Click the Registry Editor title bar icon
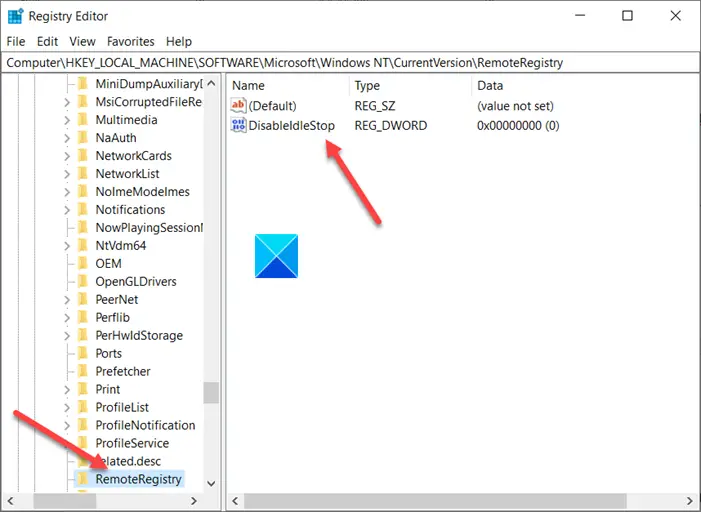 click(15, 16)
